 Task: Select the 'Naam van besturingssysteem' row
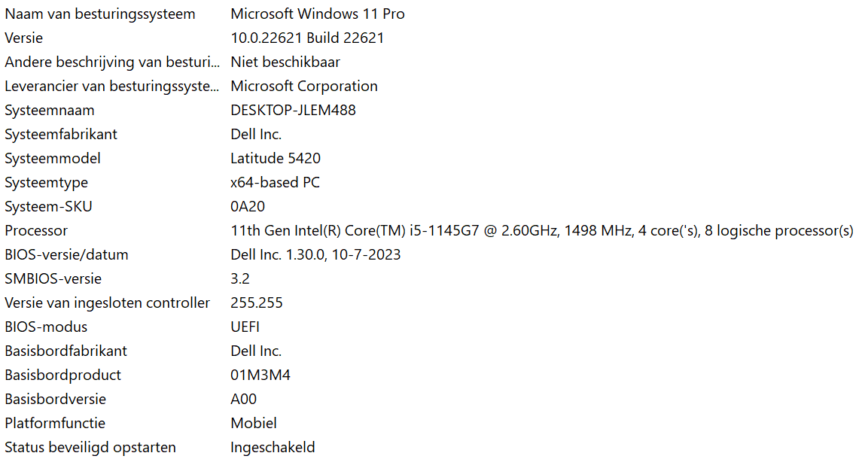coord(434,14)
